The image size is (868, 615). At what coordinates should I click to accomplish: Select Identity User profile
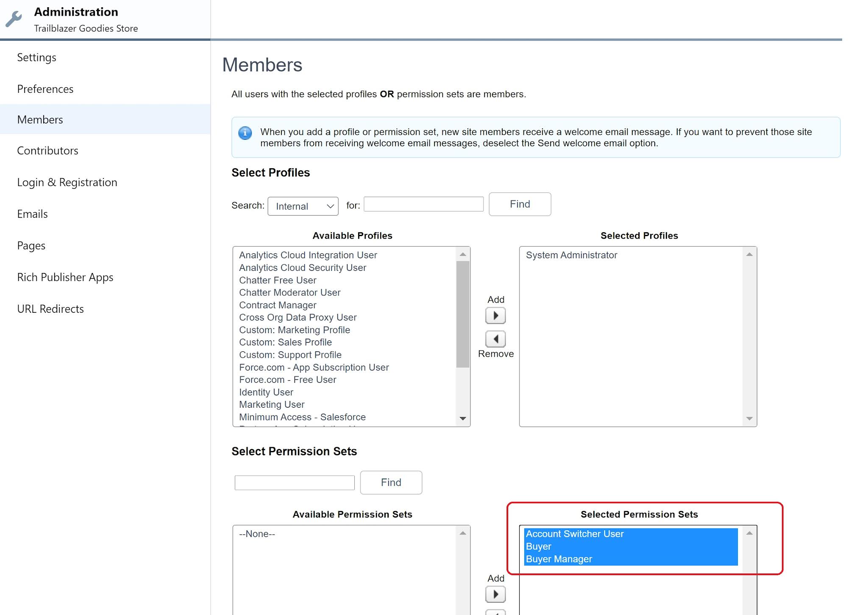266,392
